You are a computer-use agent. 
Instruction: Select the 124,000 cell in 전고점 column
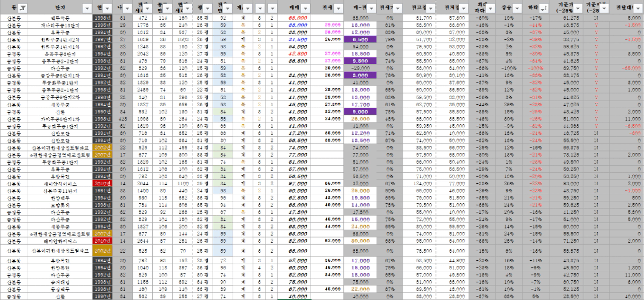[x=424, y=184]
